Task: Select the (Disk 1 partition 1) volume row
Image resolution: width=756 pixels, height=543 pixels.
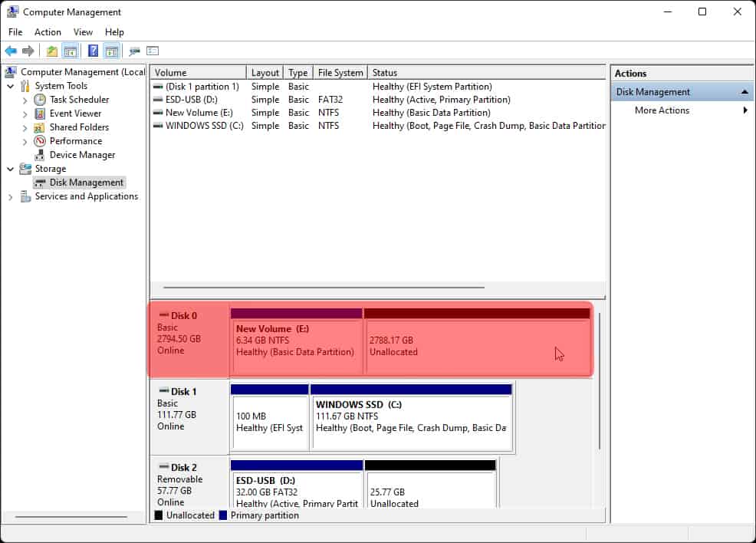Action: click(x=378, y=87)
